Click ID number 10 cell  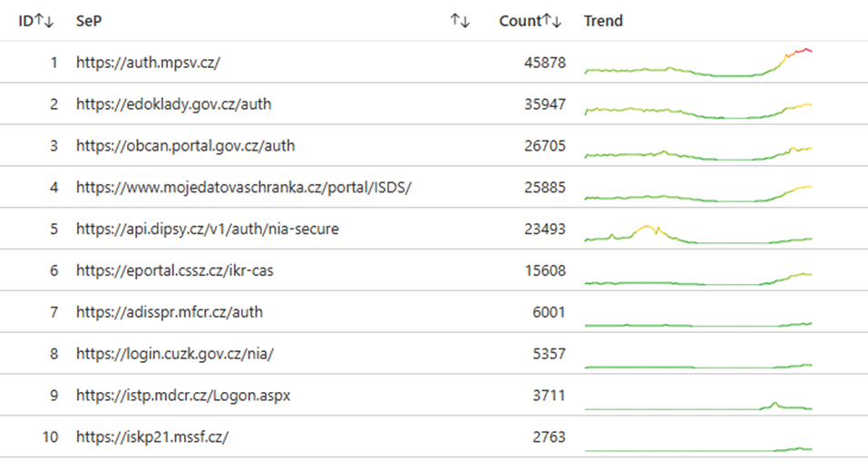51,436
